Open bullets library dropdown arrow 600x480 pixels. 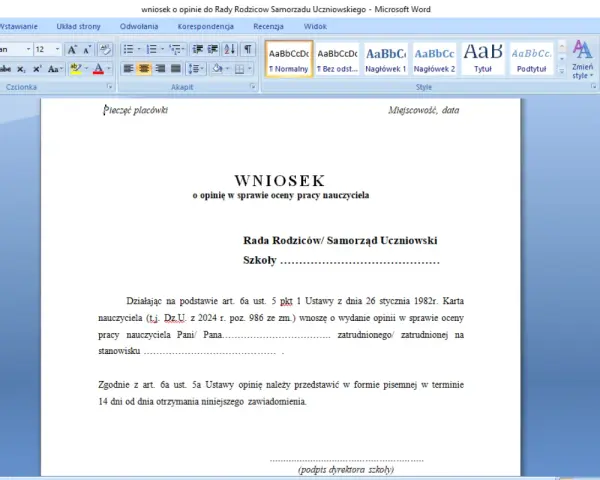click(x=139, y=49)
